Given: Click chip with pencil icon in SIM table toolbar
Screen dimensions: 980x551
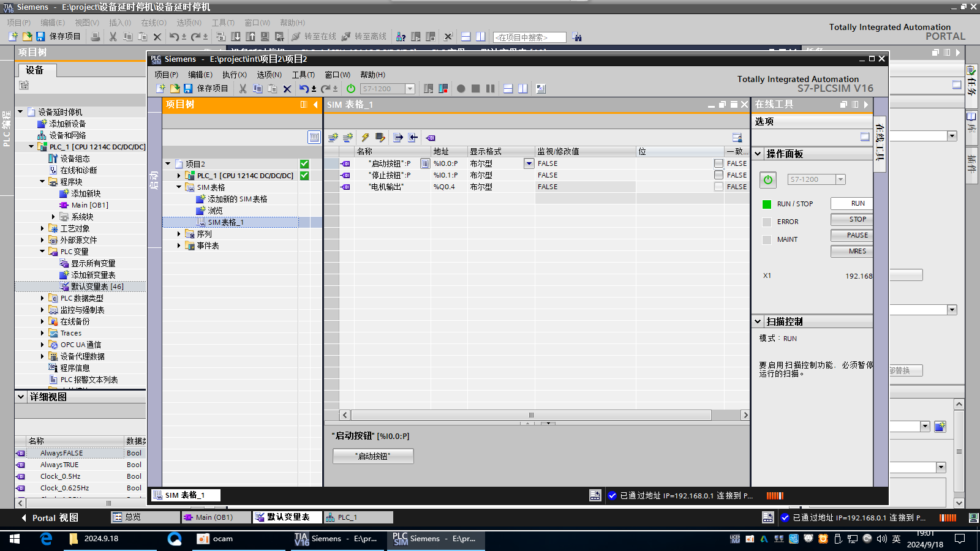Looking at the screenshot, I should click(380, 138).
